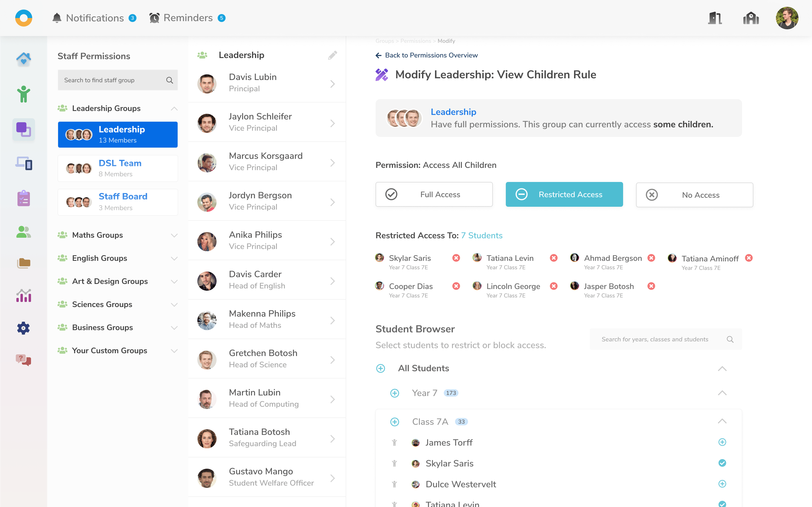Select the DSL Team group

118,168
